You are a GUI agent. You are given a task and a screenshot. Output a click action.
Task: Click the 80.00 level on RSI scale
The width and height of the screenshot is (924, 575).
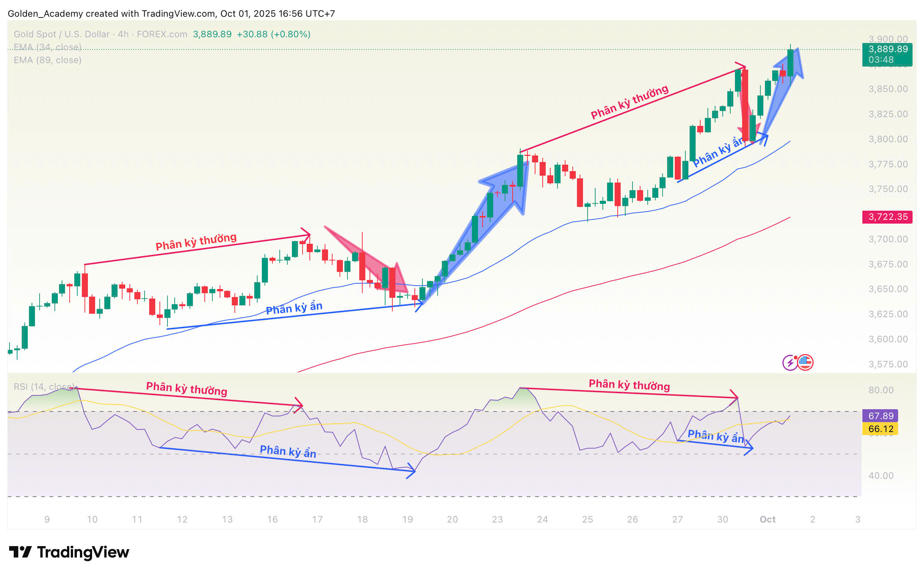pos(881,390)
